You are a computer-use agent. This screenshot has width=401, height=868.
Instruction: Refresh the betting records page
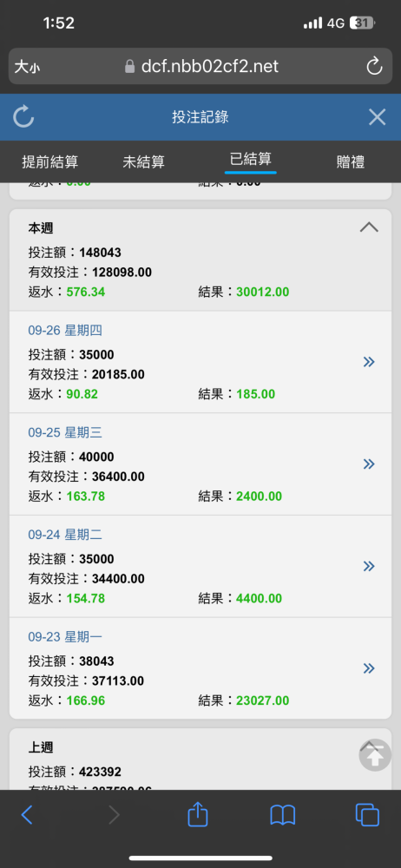(x=23, y=117)
